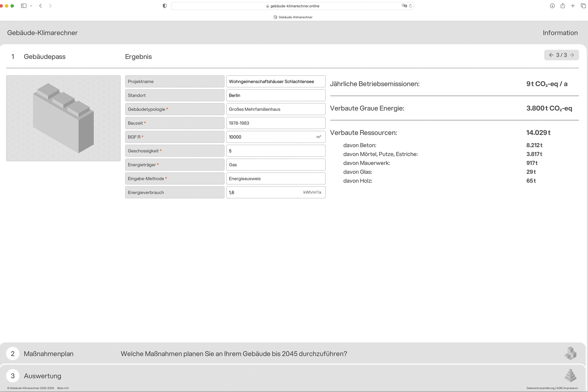The width and height of the screenshot is (588, 392).
Task: Click the number 2 circle badge
Action: (x=13, y=353)
